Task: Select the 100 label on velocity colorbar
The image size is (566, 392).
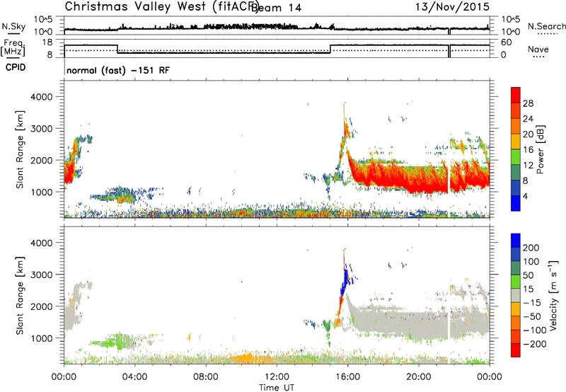Action: (x=531, y=262)
